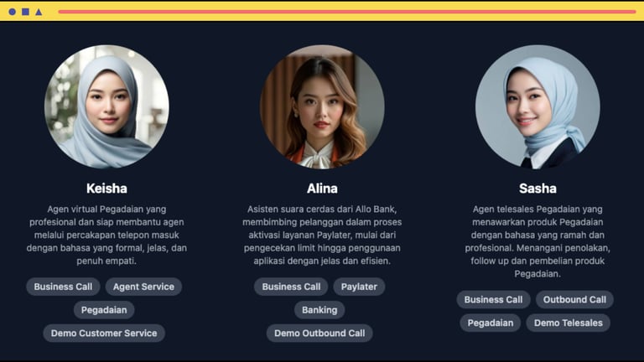Select Sasha's profile photo
Viewport: 644px width, 362px height.
coord(538,106)
